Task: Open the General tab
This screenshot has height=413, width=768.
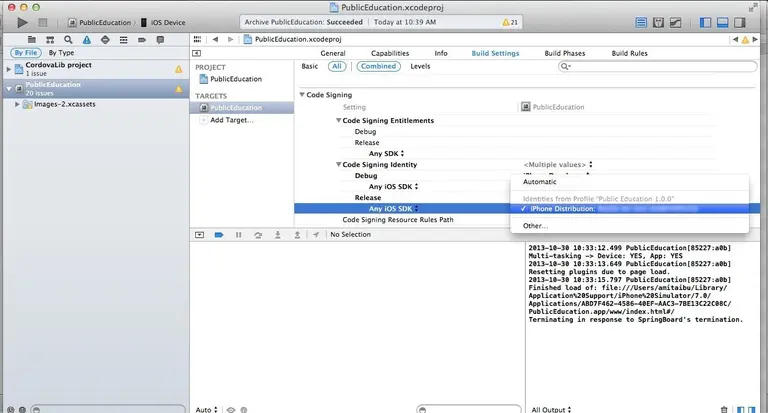Action: (x=333, y=53)
